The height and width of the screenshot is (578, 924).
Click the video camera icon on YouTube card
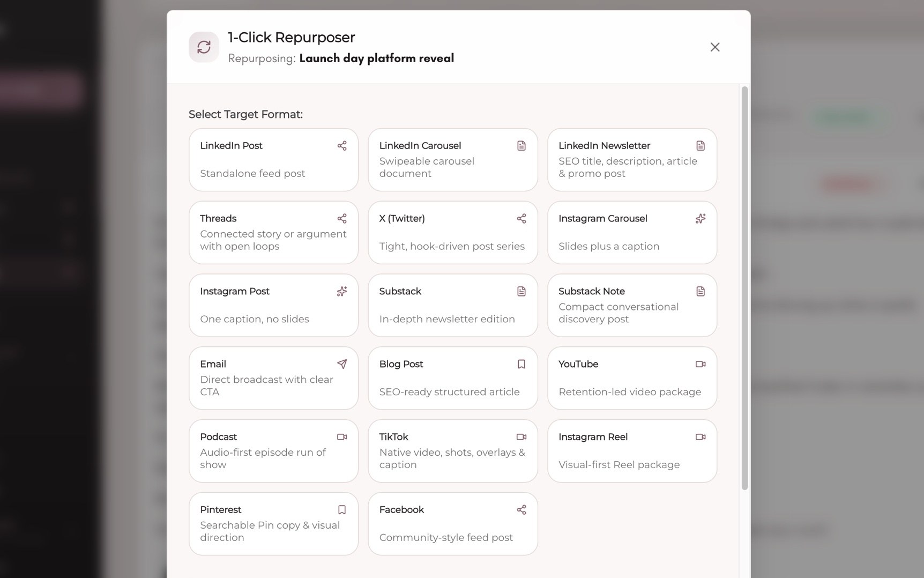point(701,364)
